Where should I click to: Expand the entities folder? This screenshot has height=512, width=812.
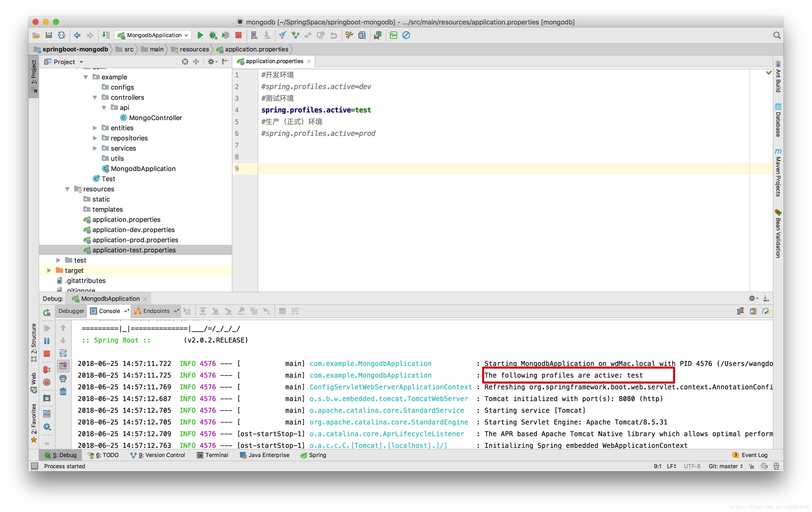[95, 128]
